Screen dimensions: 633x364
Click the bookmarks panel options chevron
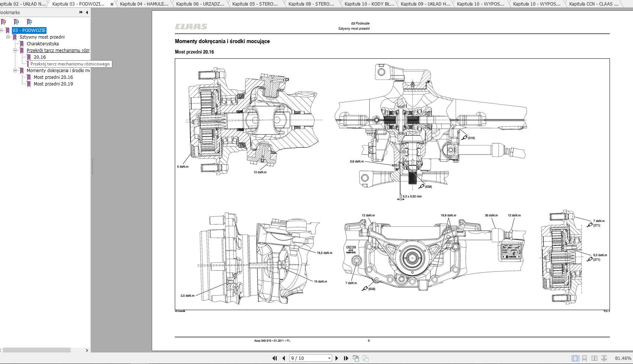click(80, 12)
